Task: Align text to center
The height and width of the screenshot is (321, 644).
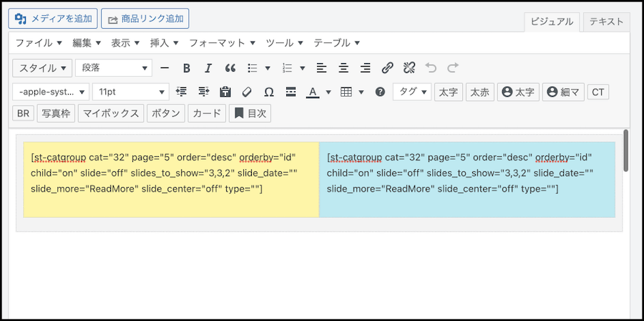Action: (343, 68)
